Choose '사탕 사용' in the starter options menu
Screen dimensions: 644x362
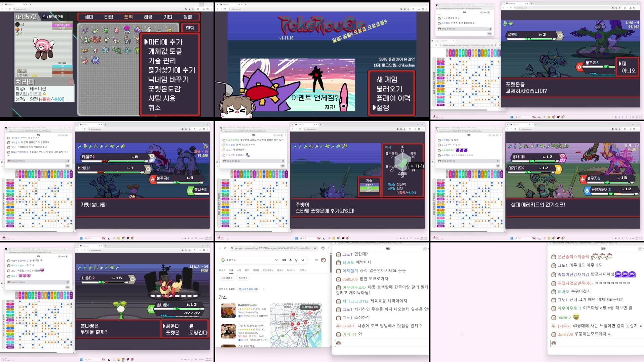point(162,98)
